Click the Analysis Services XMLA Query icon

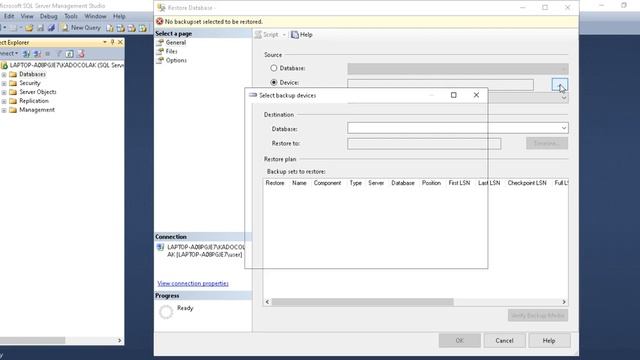(x=142, y=28)
